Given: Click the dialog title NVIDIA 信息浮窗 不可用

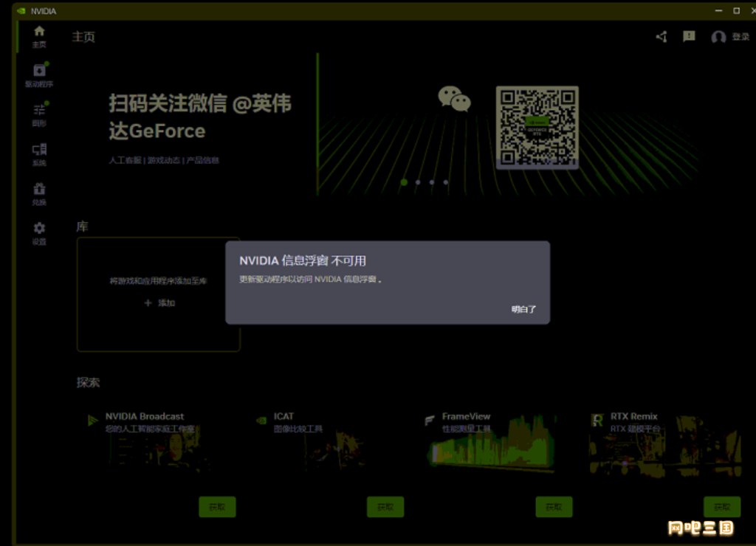Looking at the screenshot, I should pos(302,260).
